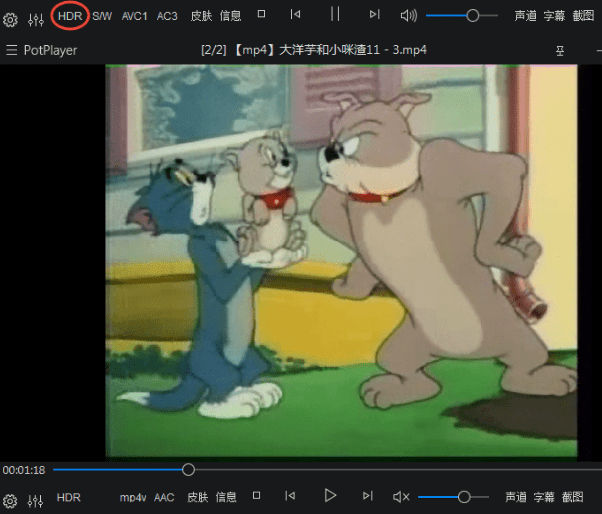This screenshot has width=602, height=514.
Task: Click the seek bar handle
Action: 188,469
